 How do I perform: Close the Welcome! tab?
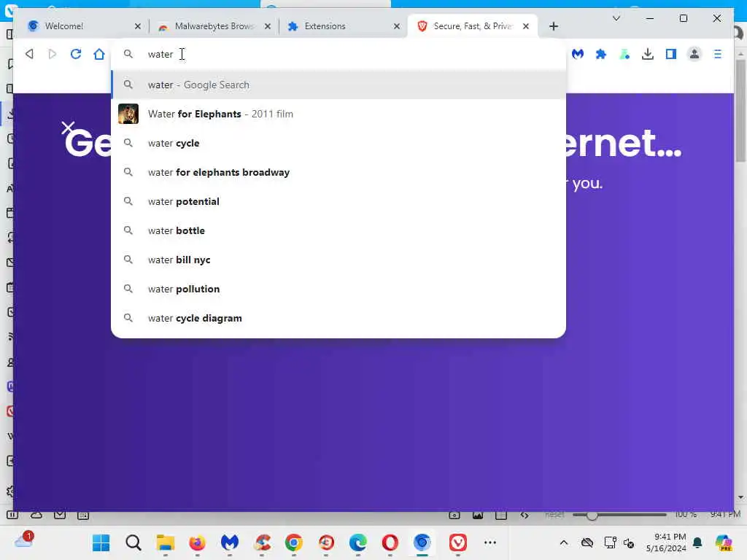(138, 26)
